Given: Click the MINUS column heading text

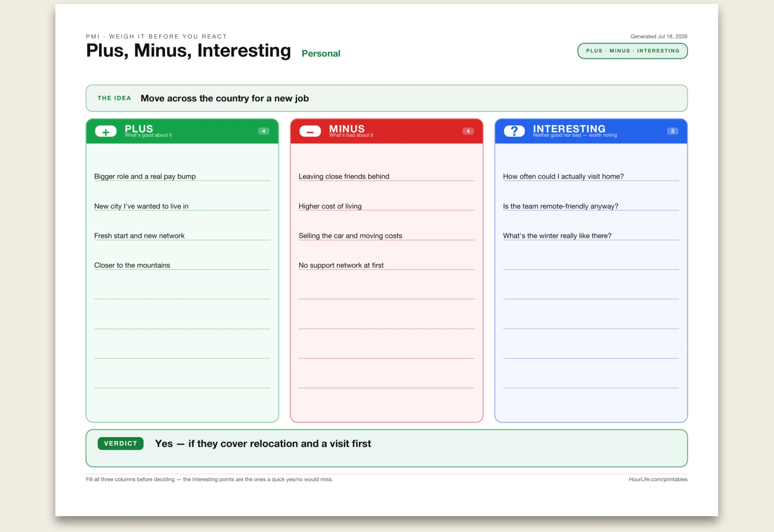Looking at the screenshot, I should click(347, 129).
